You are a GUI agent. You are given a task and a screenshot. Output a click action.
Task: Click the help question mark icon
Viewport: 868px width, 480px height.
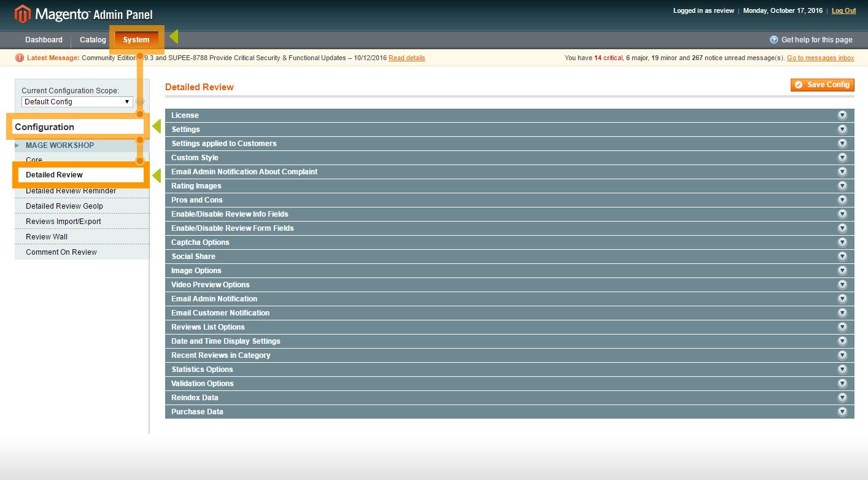coord(774,40)
